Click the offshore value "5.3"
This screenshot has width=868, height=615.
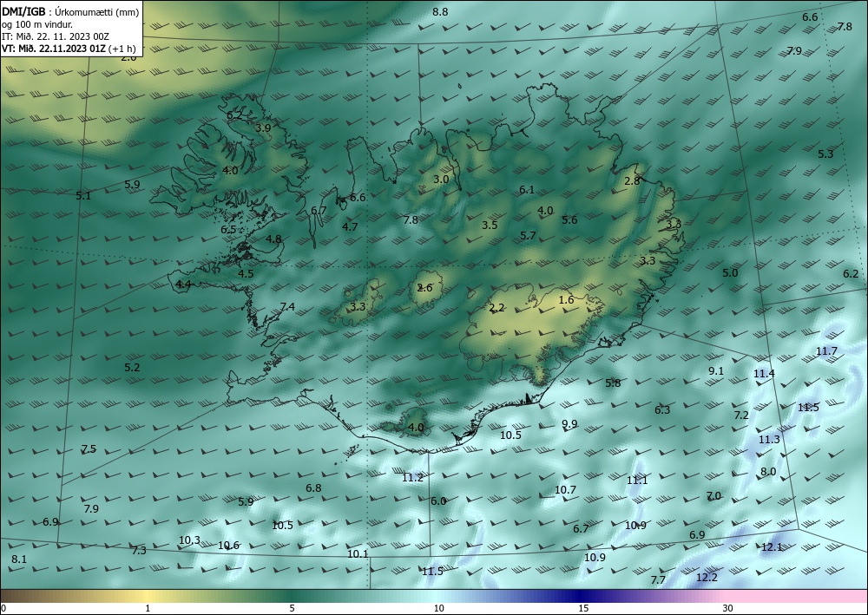click(825, 154)
